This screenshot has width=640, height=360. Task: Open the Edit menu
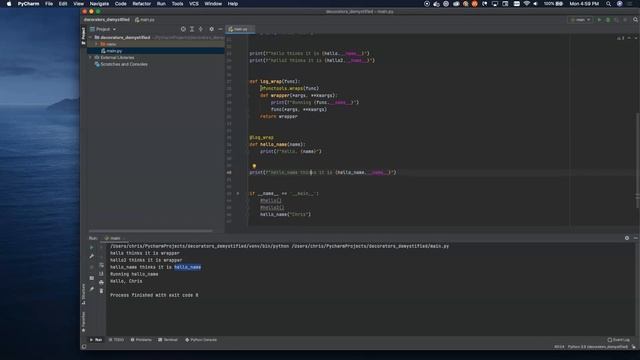point(63,4)
